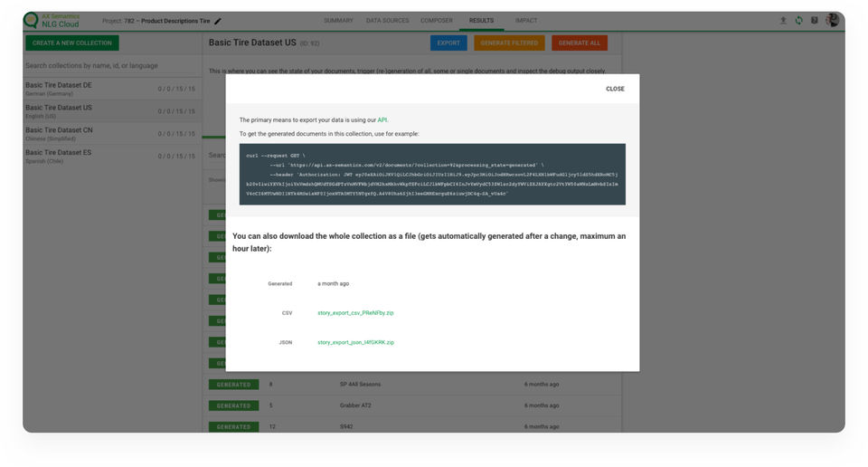Click the blue Export button

pyautogui.click(x=448, y=43)
